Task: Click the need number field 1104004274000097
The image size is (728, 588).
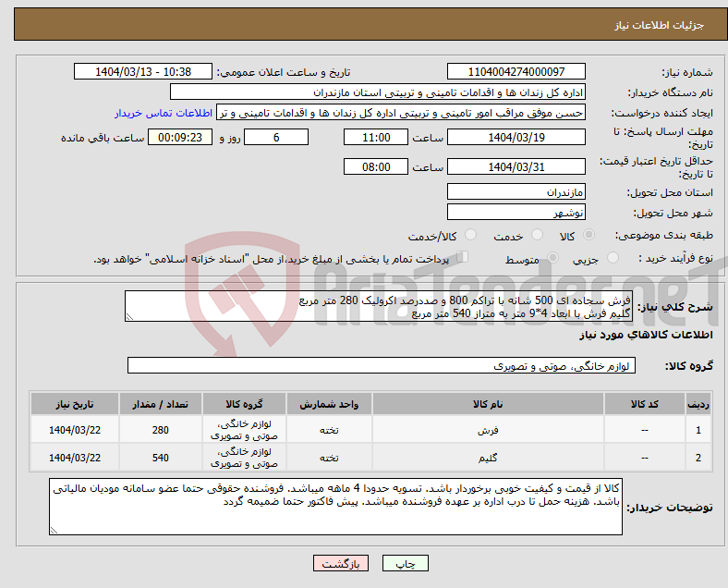Action: click(516, 72)
